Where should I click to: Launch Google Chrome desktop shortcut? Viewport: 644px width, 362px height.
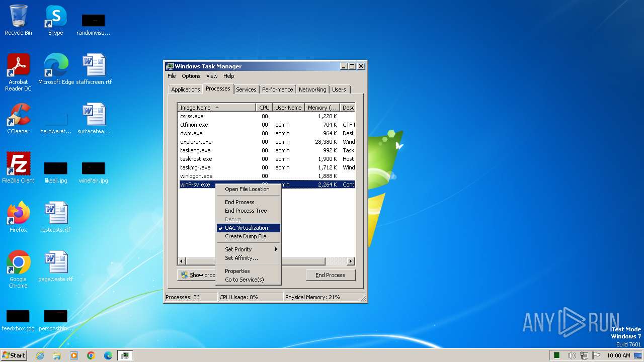click(x=18, y=269)
